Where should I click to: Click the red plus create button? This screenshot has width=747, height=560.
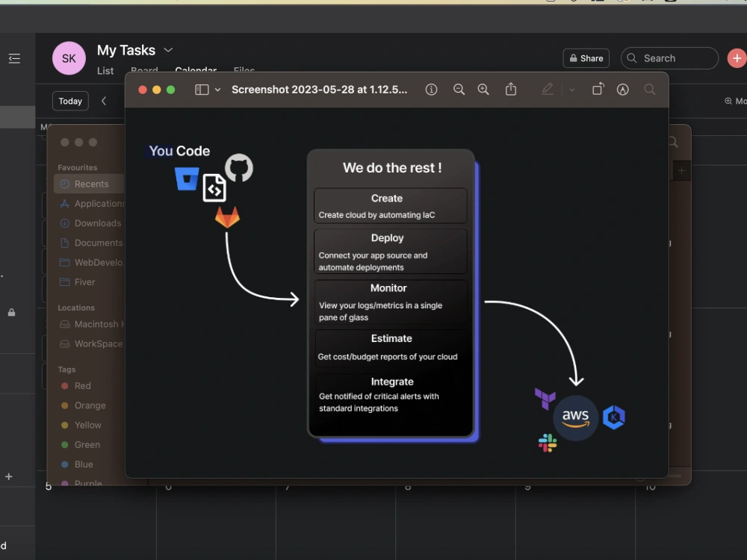pos(737,58)
